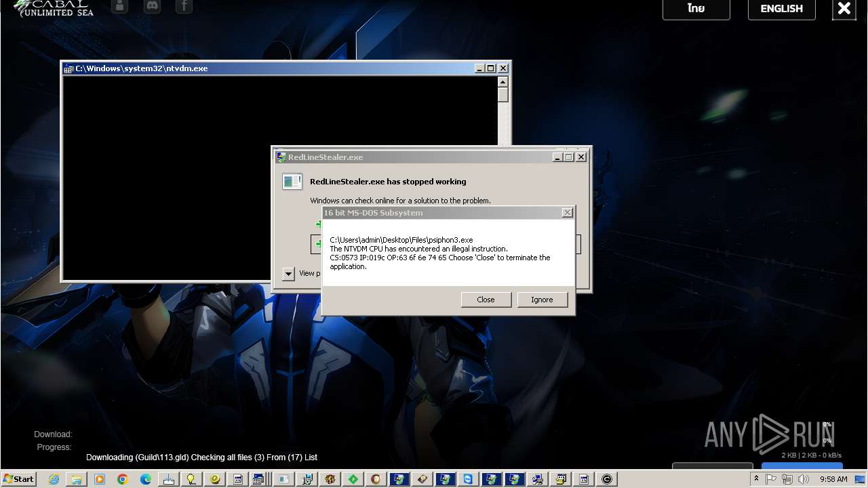Viewport: 868px width, 488px height.
Task: Show hidden system tray icons
Action: (756, 479)
